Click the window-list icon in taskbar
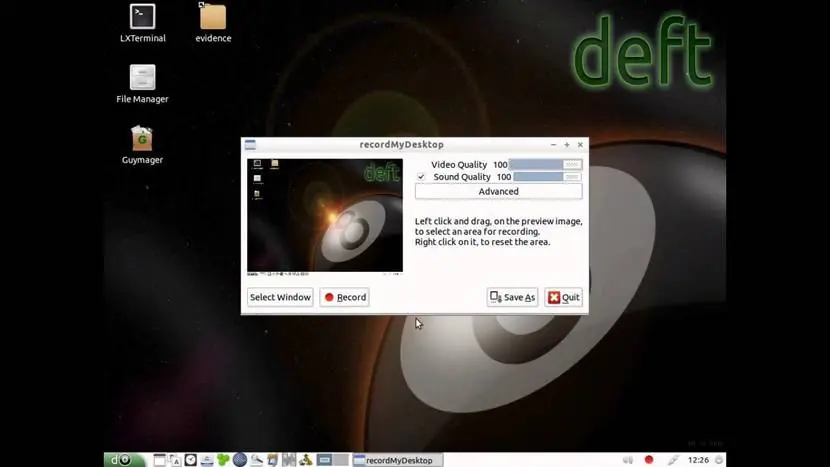 (x=159, y=460)
